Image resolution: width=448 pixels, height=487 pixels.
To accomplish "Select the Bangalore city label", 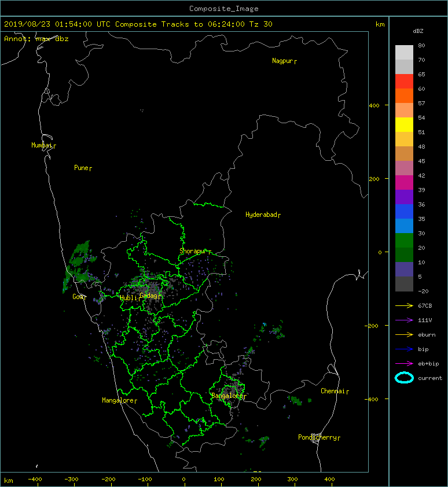I will tap(229, 396).
